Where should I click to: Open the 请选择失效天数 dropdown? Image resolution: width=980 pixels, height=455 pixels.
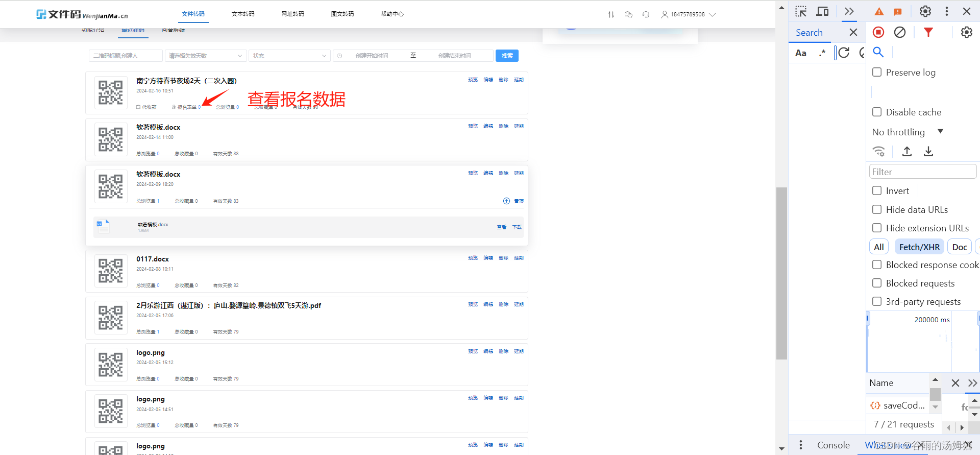[x=206, y=56]
